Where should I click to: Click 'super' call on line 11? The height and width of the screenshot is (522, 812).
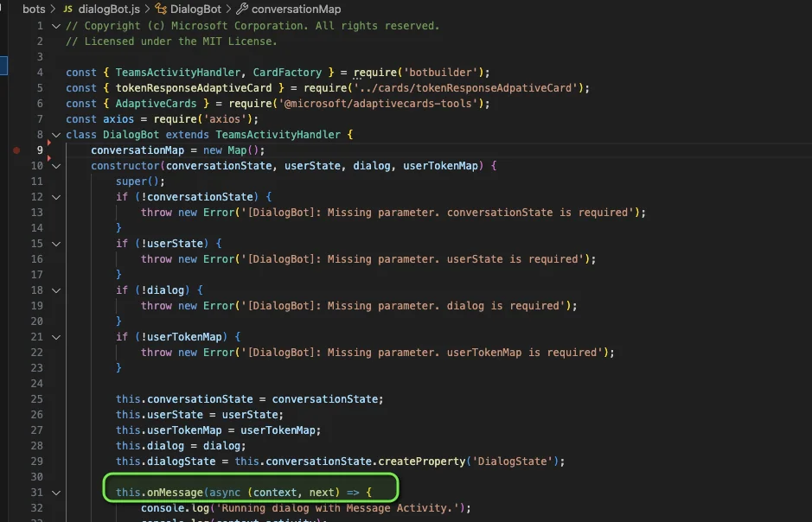(x=131, y=181)
